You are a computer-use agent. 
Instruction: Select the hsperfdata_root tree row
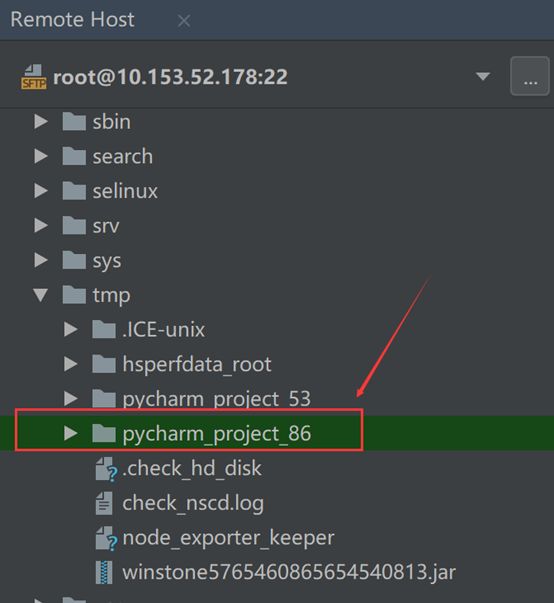(277, 364)
